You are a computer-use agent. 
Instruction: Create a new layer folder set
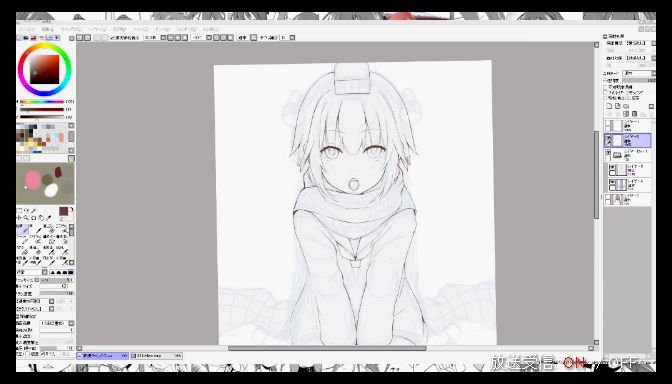tap(626, 106)
